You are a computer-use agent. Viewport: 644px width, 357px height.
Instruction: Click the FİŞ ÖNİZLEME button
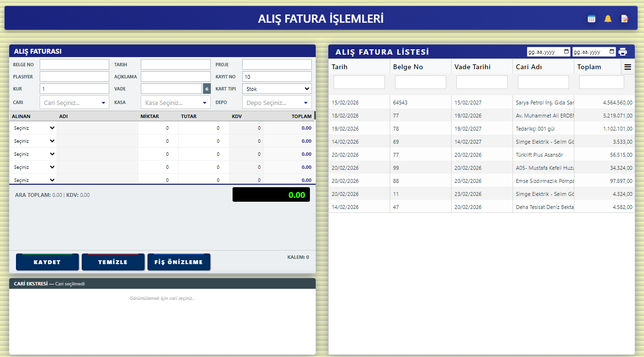pos(179,262)
